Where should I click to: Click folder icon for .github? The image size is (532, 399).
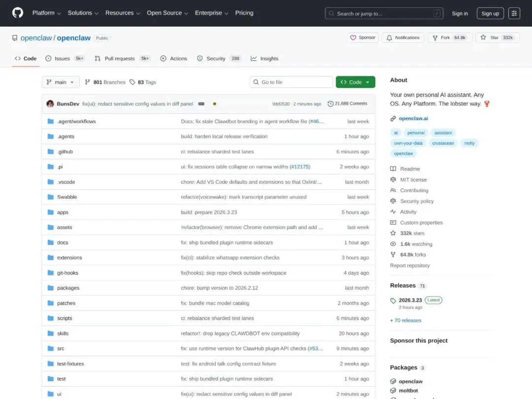click(x=51, y=152)
